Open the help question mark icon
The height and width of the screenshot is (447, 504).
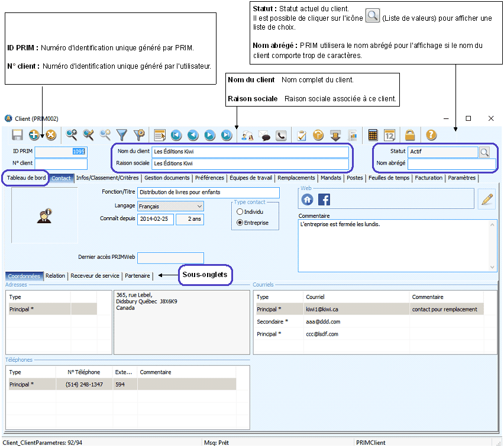point(431,135)
